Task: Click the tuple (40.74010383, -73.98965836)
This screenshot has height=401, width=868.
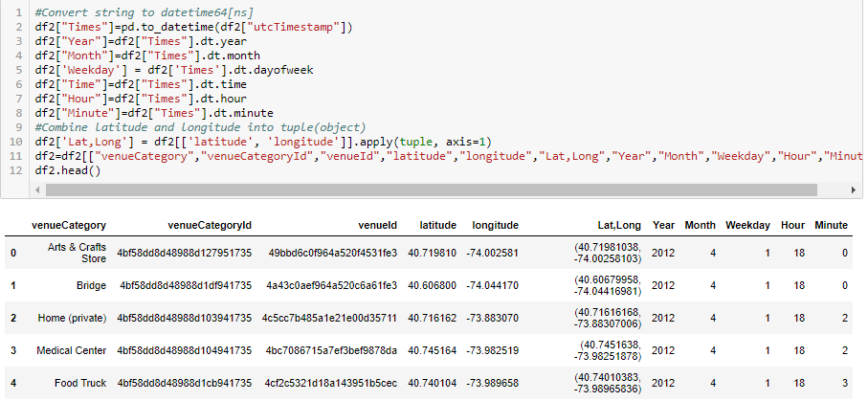Action: [608, 383]
